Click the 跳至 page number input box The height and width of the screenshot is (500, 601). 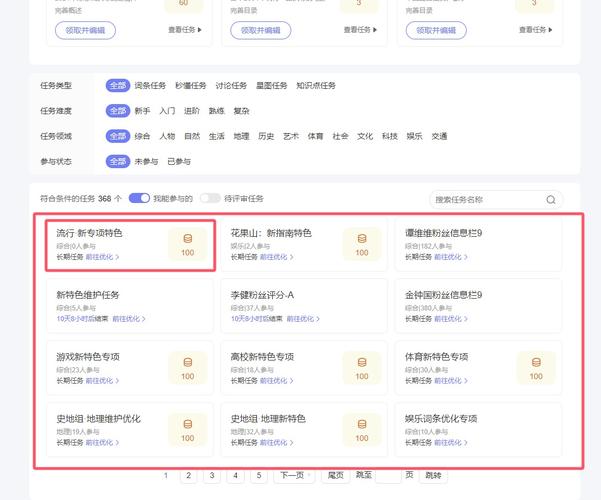[x=388, y=475]
